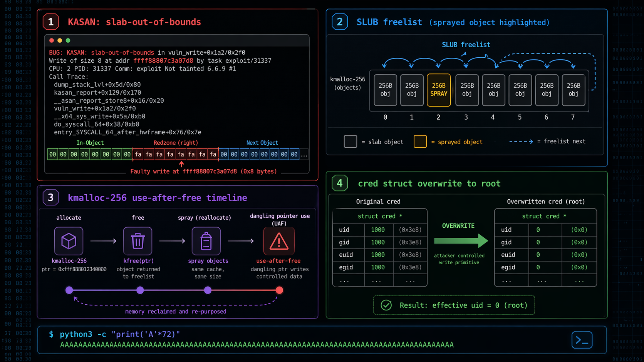Click 'kmalloc-256 use-after-free timeline' heading
The height and width of the screenshot is (362, 644).
click(x=158, y=198)
